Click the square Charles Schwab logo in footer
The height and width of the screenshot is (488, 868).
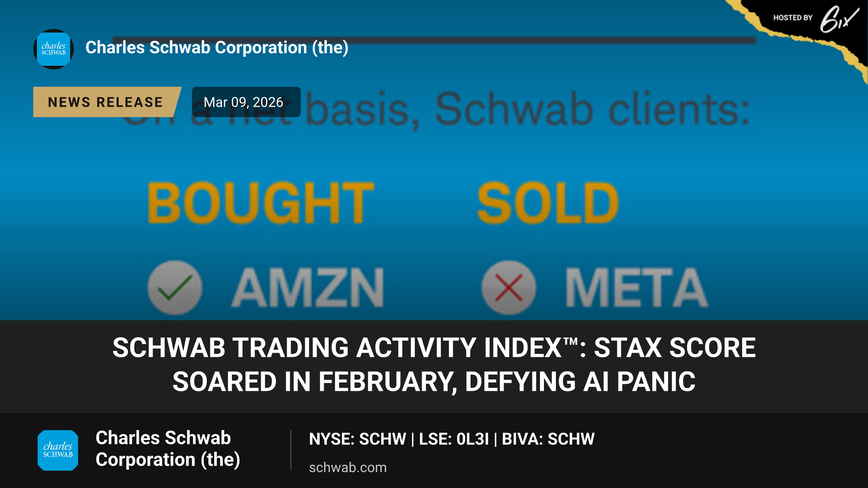pos(58,450)
